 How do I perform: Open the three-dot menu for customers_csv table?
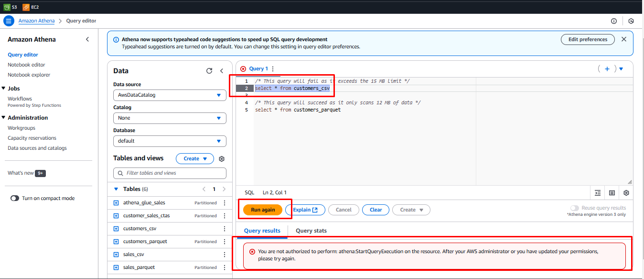(x=225, y=229)
